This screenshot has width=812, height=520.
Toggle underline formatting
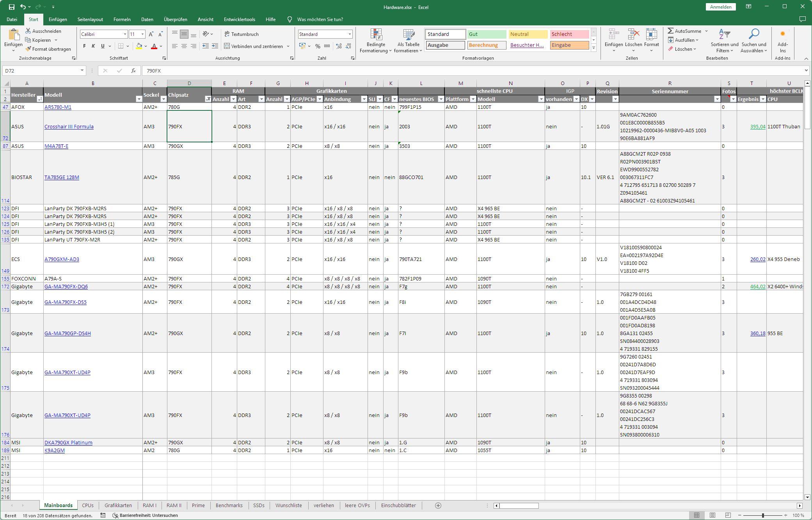pos(103,46)
